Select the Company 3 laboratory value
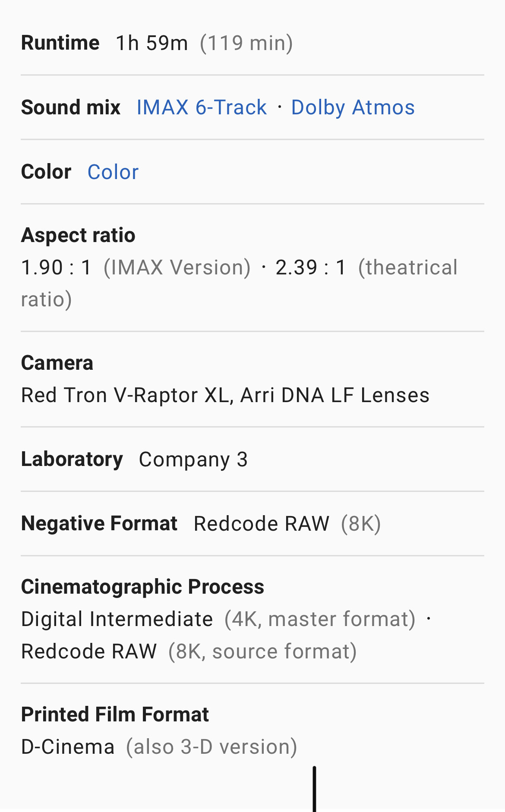 click(193, 460)
